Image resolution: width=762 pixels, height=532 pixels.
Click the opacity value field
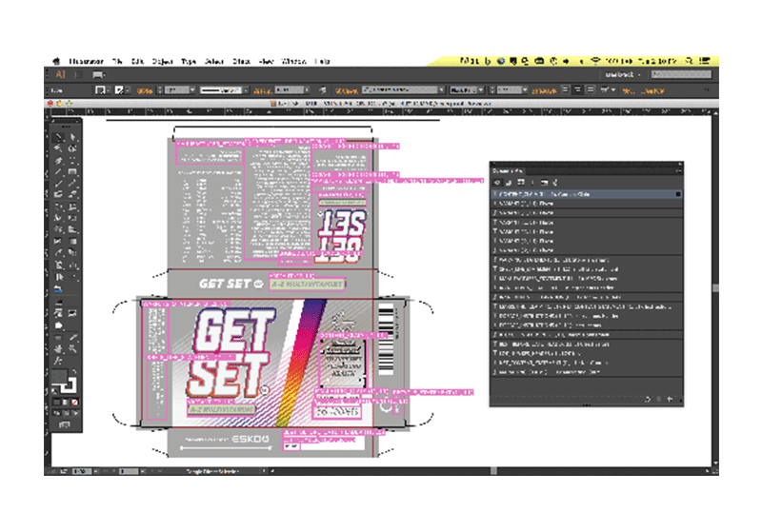pyautogui.click(x=290, y=90)
